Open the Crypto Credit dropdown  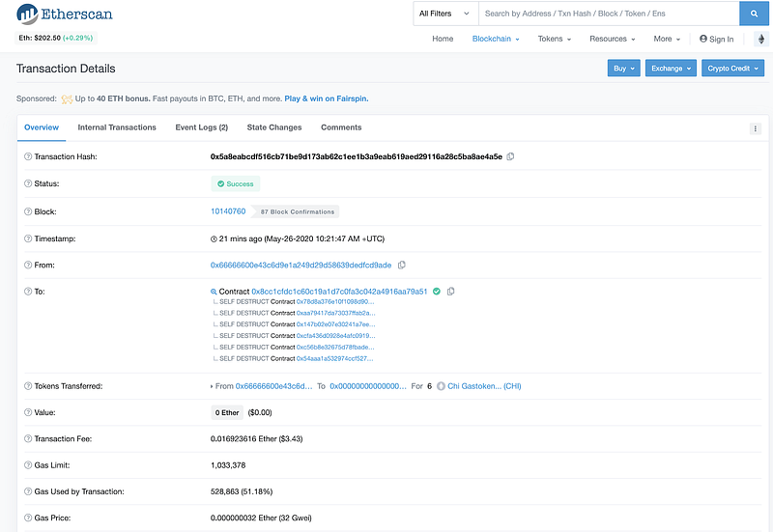[732, 69]
